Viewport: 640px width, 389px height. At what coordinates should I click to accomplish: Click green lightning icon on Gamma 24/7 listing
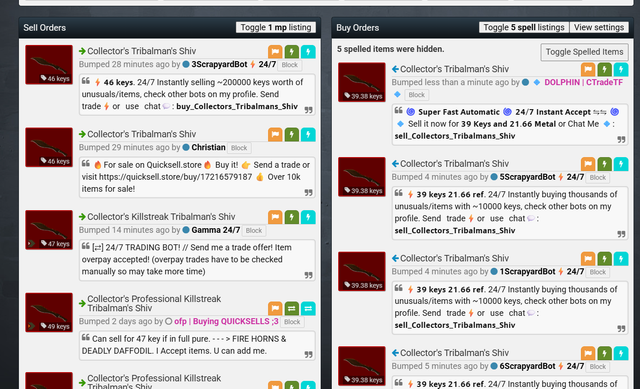[x=291, y=217]
